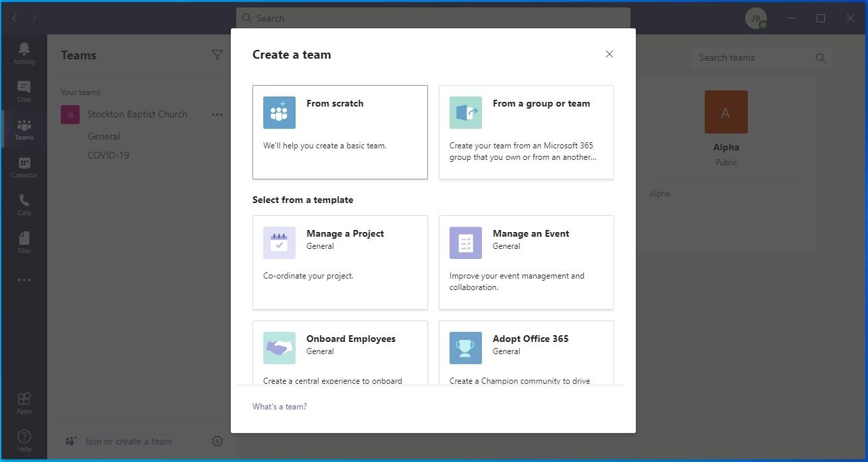Click the top Search box

pos(433,18)
